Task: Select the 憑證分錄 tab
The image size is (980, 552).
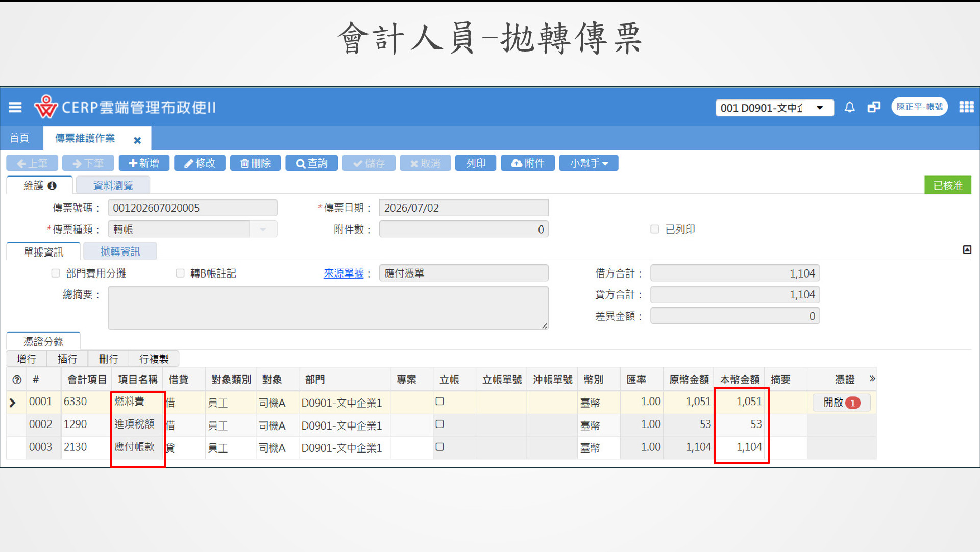Action: (x=43, y=342)
